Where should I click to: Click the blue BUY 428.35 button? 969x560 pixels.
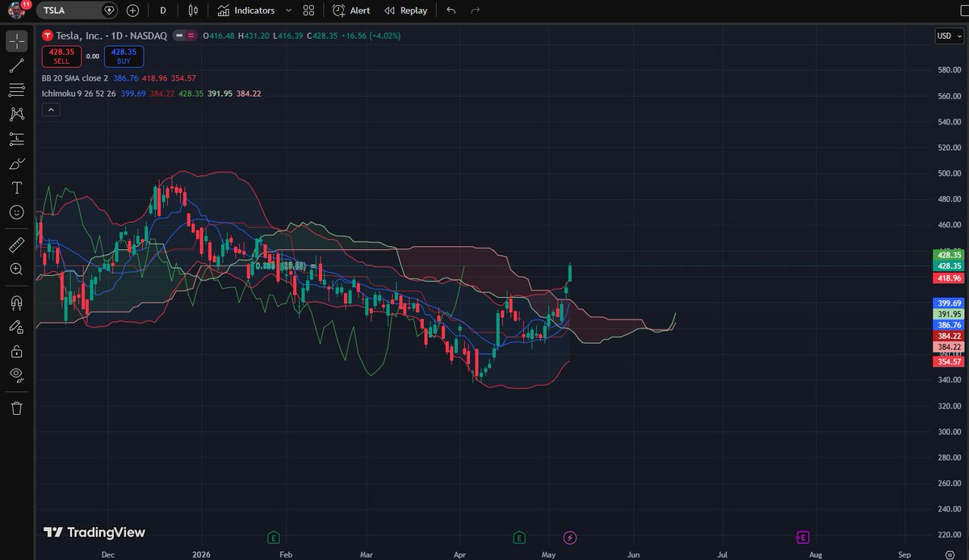[x=124, y=56]
